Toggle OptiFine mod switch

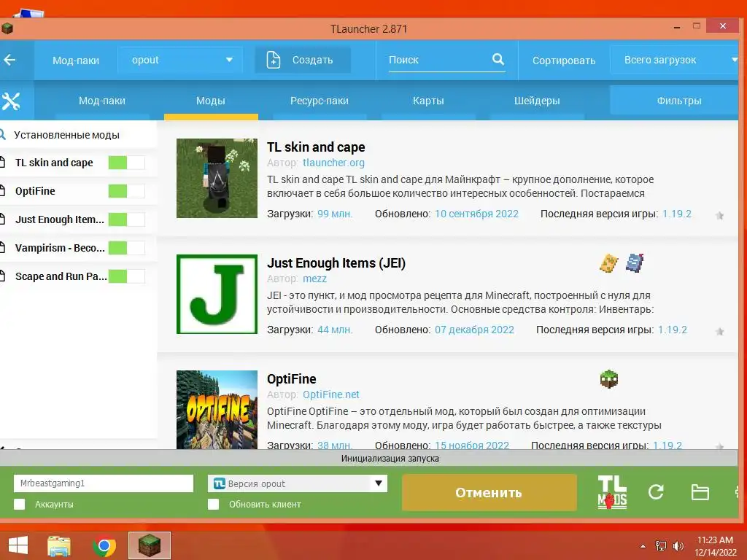(x=126, y=191)
